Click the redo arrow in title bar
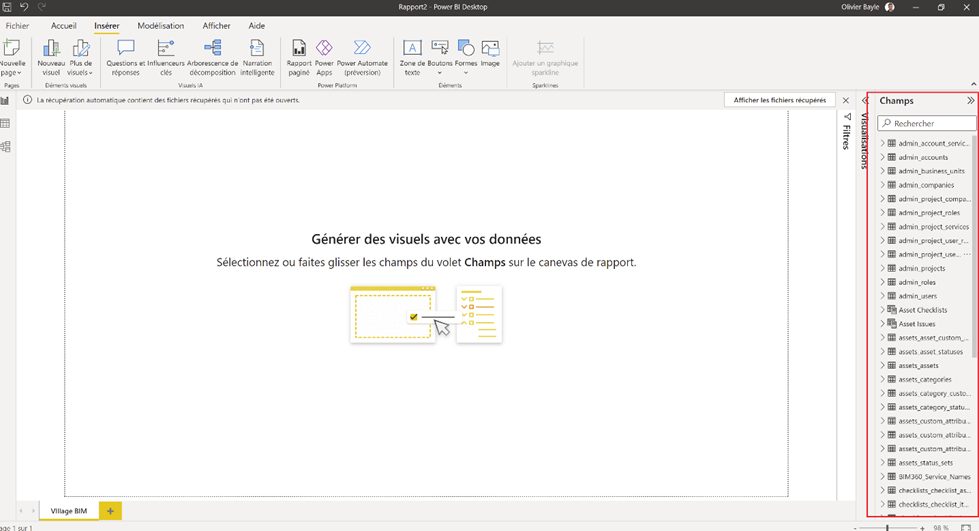 pos(42,7)
